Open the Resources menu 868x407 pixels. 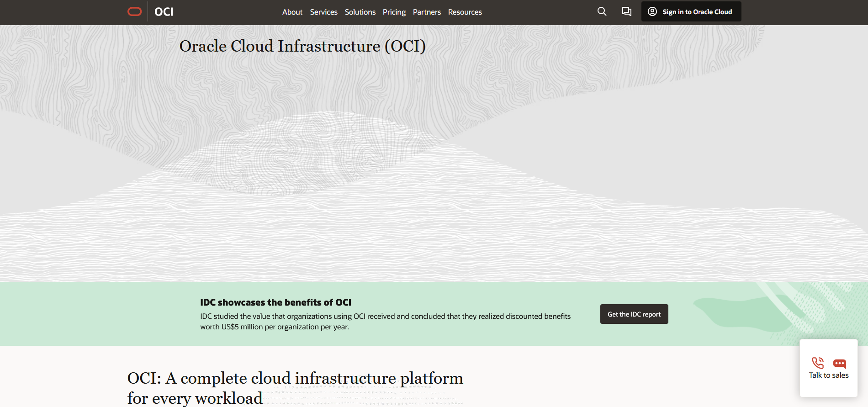point(465,12)
